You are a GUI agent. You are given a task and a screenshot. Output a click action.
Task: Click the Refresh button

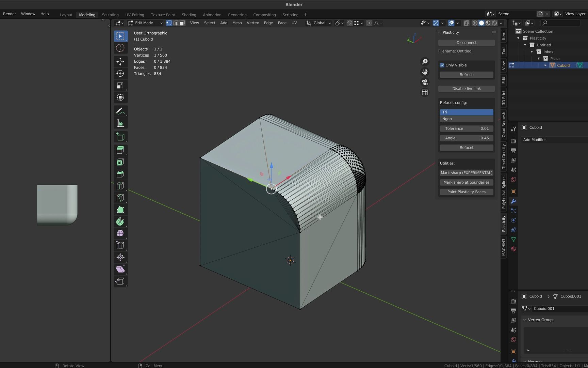click(x=467, y=75)
